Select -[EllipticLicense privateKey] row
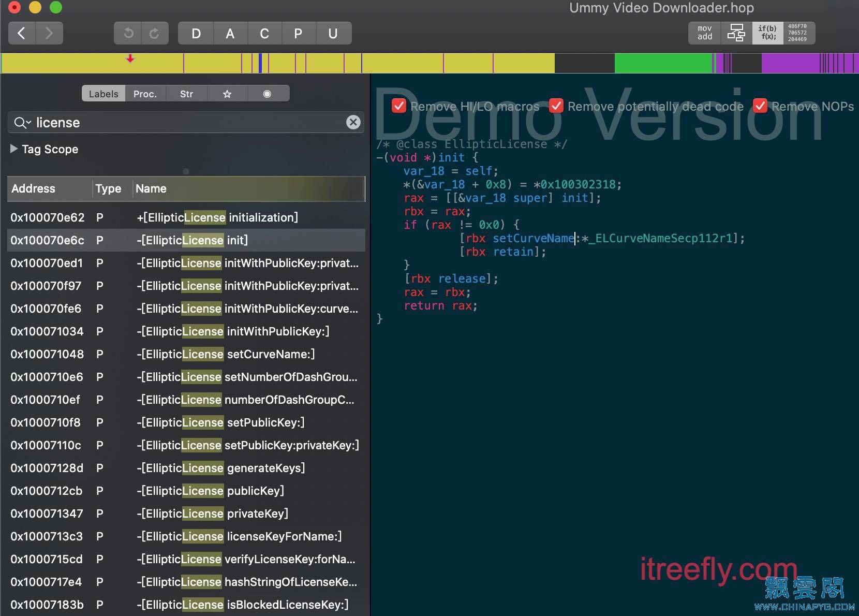Viewport: 859px width, 616px height. tap(186, 514)
